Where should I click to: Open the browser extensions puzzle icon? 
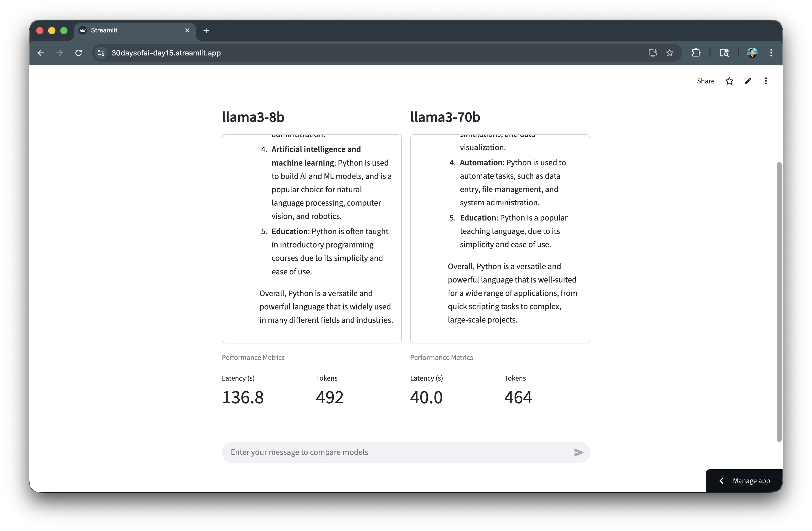[x=696, y=53]
